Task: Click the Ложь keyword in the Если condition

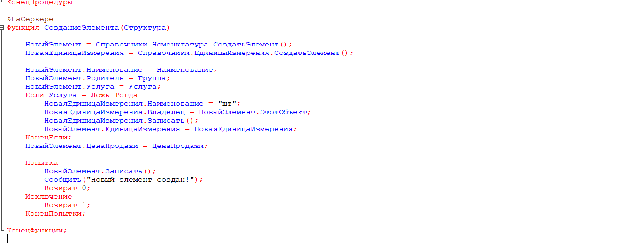Action: pos(100,95)
